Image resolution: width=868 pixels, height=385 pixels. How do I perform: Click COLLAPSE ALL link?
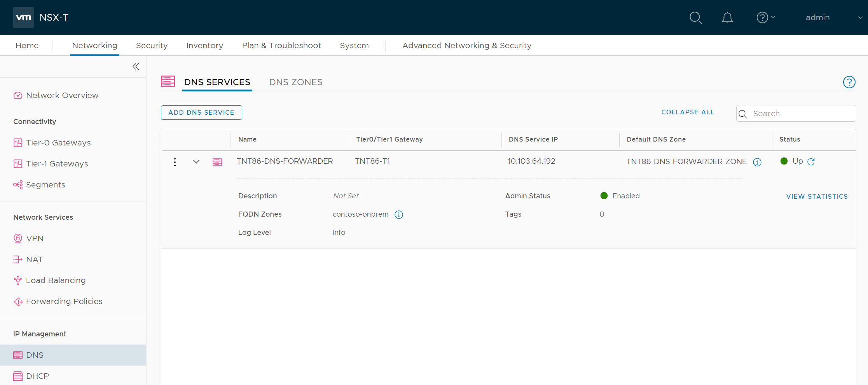coord(688,112)
